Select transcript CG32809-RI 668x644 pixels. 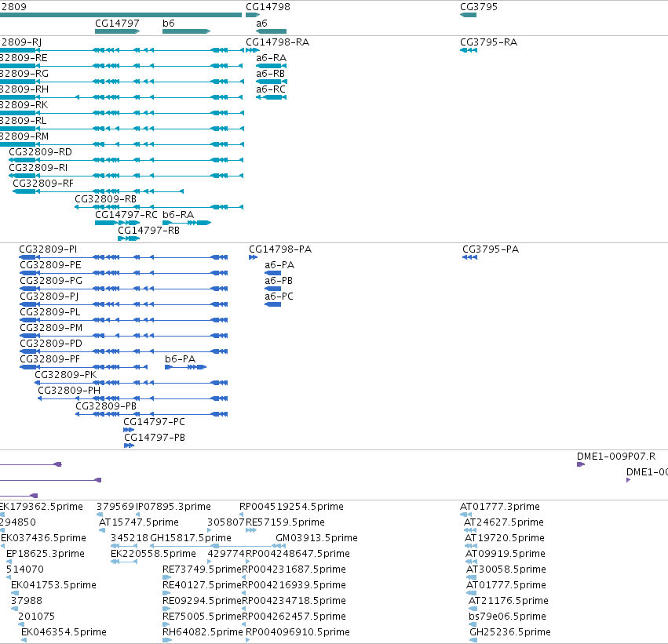click(126, 176)
